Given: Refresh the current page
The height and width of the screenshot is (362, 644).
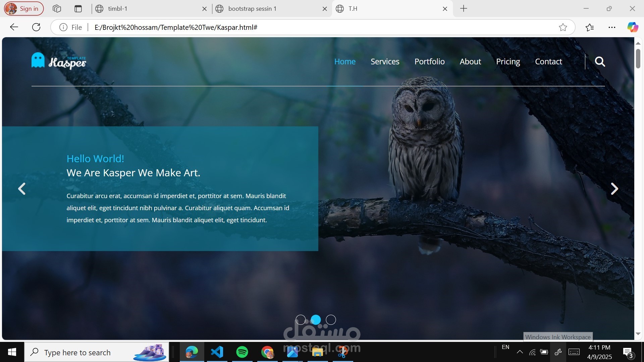Looking at the screenshot, I should click(36, 27).
